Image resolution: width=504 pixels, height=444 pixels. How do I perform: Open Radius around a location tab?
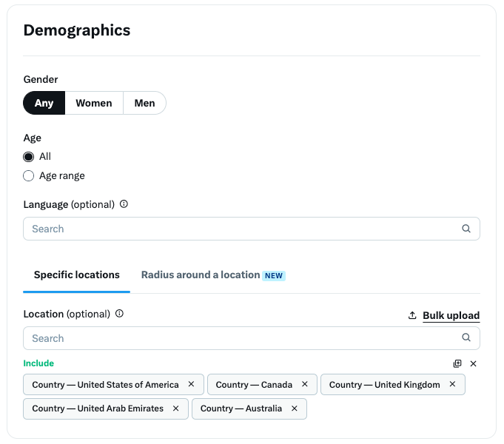213,275
